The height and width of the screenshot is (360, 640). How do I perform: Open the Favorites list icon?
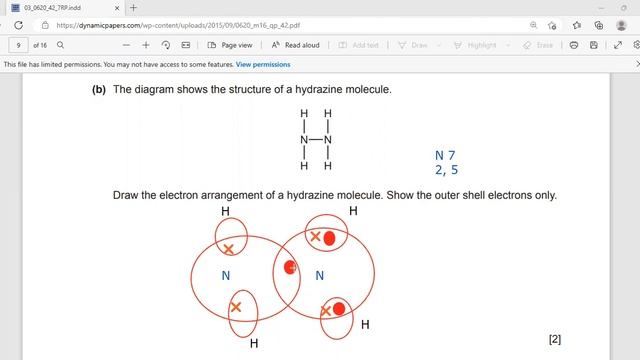tap(577, 25)
